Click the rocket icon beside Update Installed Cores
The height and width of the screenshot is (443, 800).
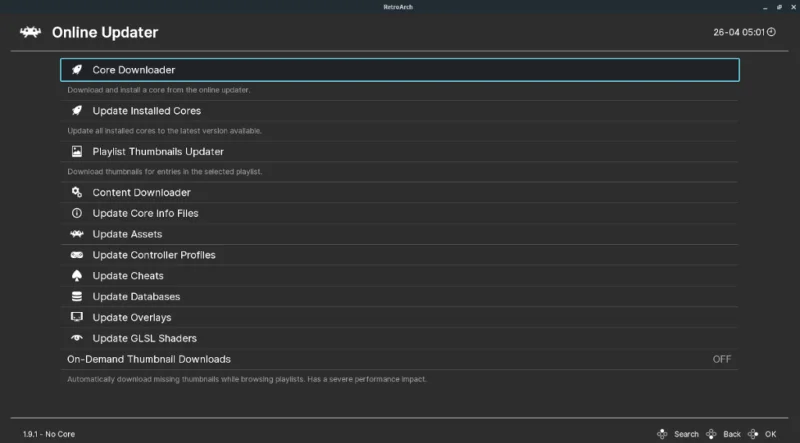(77, 111)
